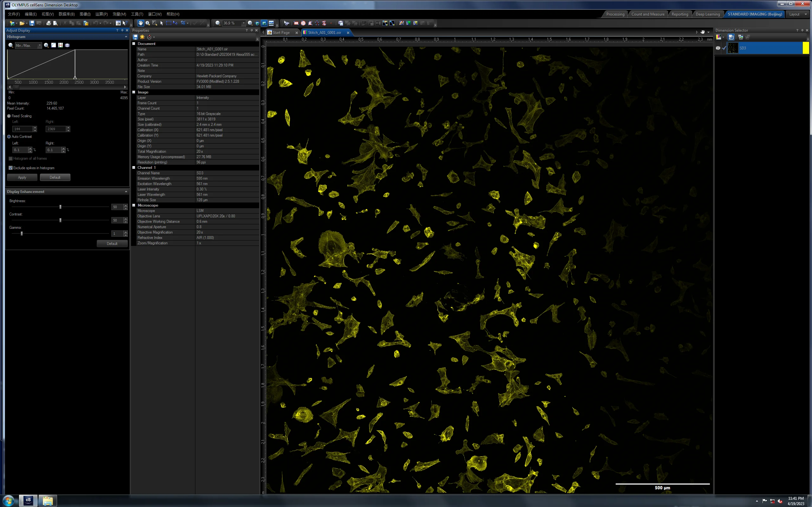Open the 36.9 % zoom level dropdown
The width and height of the screenshot is (812, 507).
tap(244, 23)
